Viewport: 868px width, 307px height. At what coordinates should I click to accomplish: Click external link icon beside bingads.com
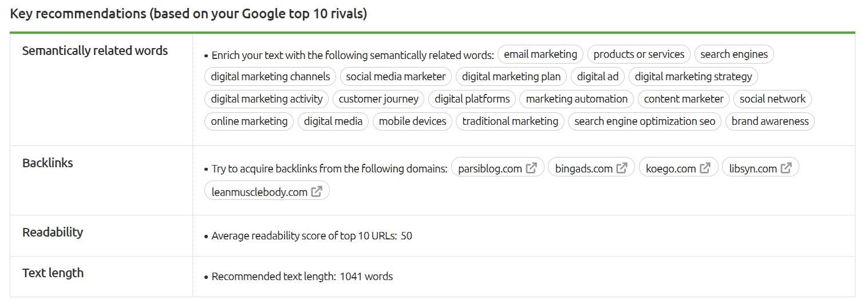[x=622, y=168]
